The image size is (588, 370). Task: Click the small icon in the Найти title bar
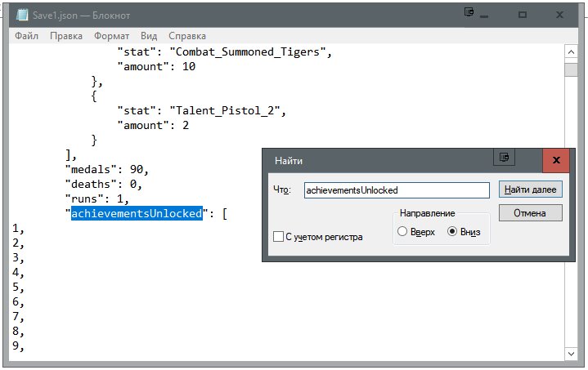(505, 157)
